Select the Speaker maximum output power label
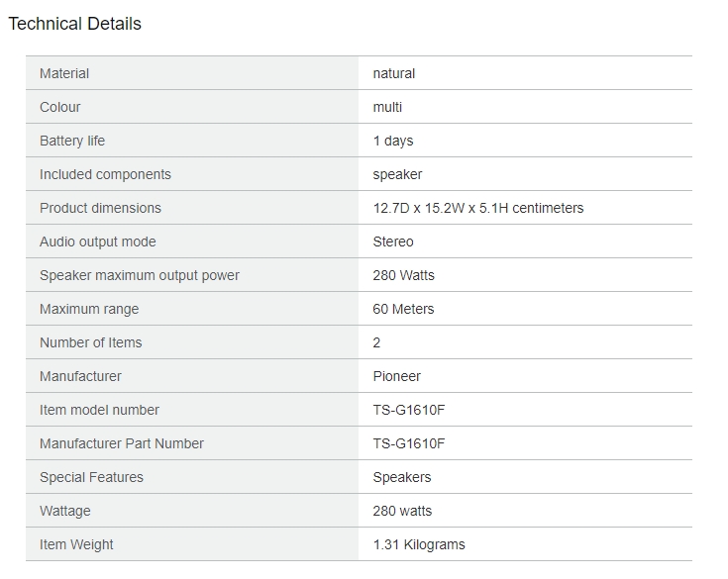 point(140,275)
